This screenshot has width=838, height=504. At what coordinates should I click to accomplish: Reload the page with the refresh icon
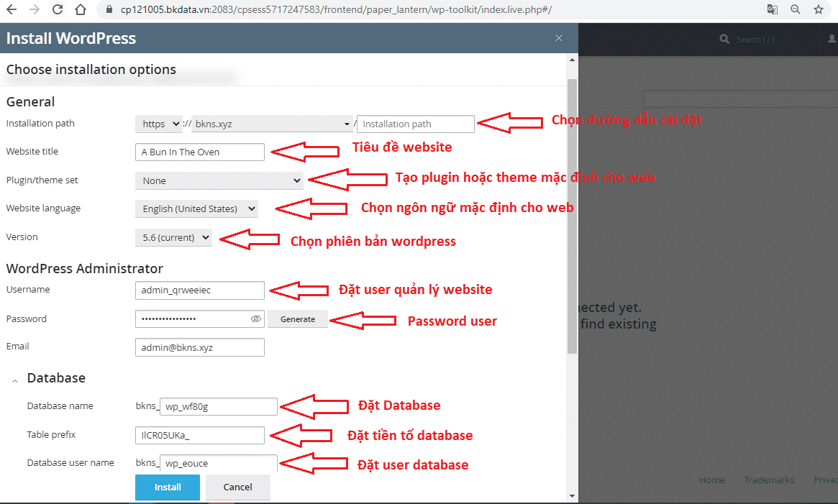tap(57, 9)
